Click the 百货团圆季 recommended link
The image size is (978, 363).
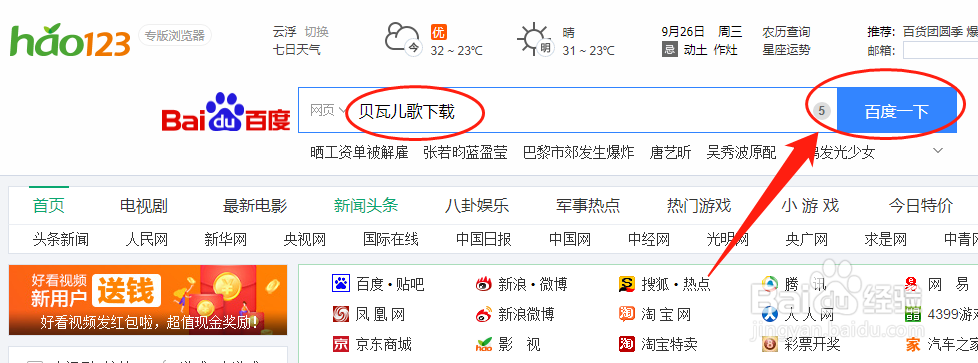coord(932,32)
